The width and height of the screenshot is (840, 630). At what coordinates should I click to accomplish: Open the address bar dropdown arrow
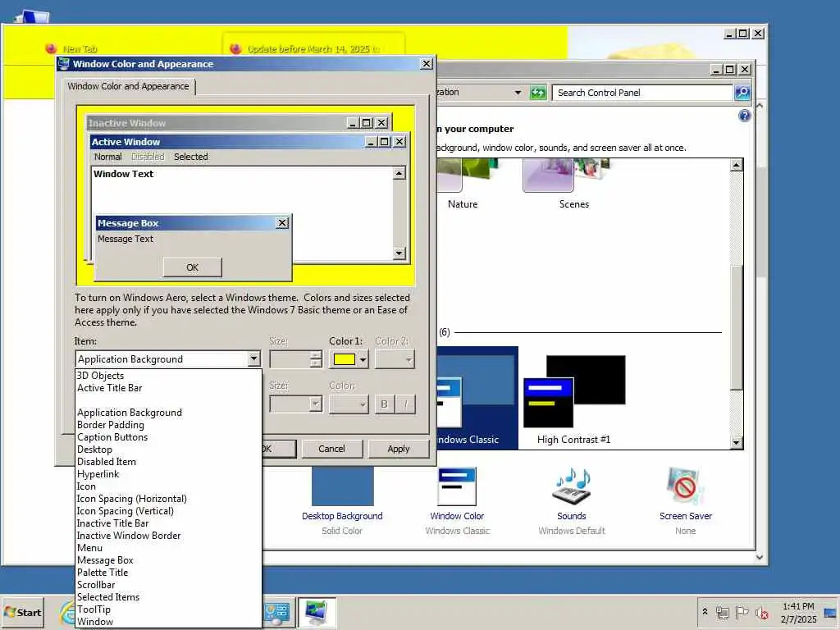pyautogui.click(x=518, y=93)
